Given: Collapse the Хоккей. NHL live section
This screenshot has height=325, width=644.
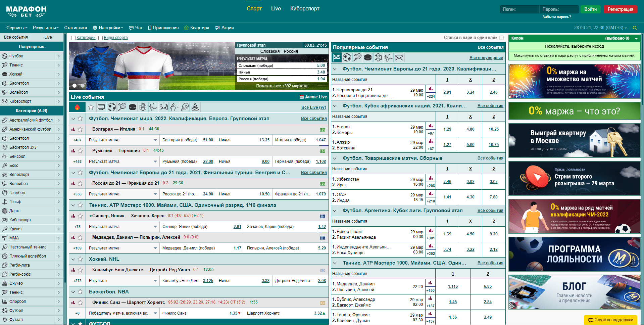Looking at the screenshot, I should coord(73,259).
